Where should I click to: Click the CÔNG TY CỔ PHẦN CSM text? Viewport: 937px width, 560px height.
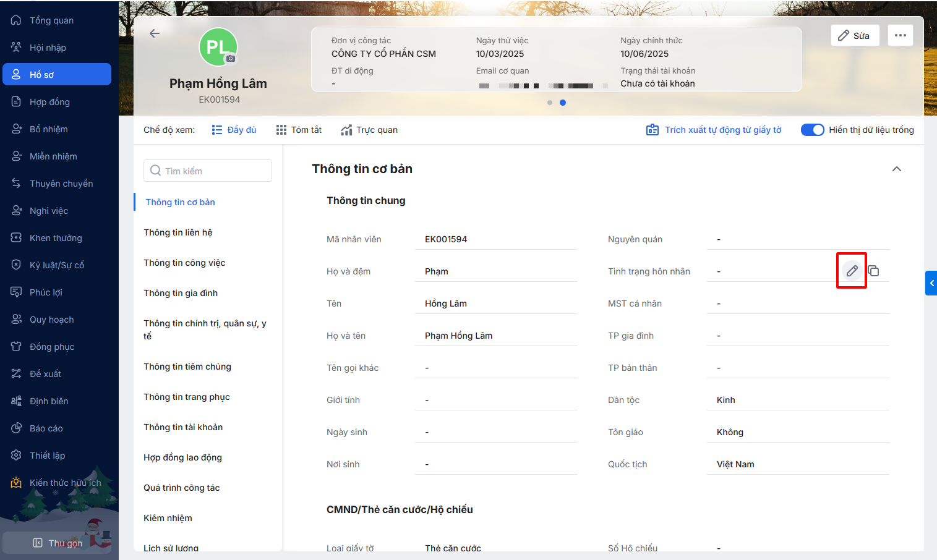pyautogui.click(x=383, y=54)
